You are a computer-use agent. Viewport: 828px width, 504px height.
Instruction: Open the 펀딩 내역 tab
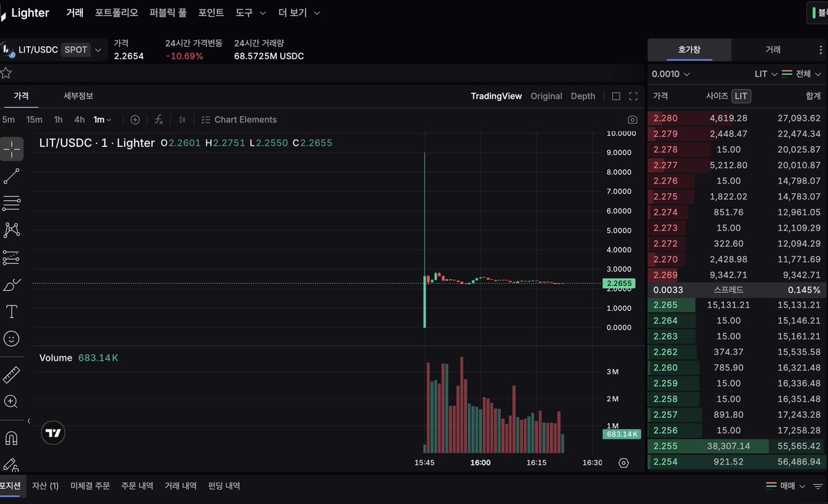pyautogui.click(x=224, y=486)
